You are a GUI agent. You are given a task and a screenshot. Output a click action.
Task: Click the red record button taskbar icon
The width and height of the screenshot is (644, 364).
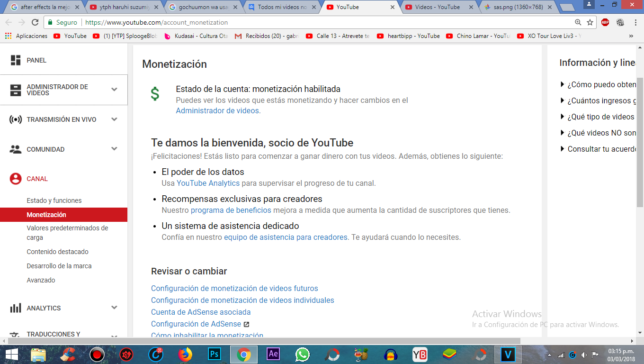click(97, 355)
